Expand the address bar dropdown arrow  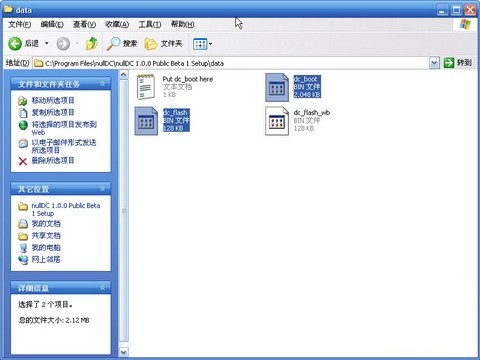[434, 63]
